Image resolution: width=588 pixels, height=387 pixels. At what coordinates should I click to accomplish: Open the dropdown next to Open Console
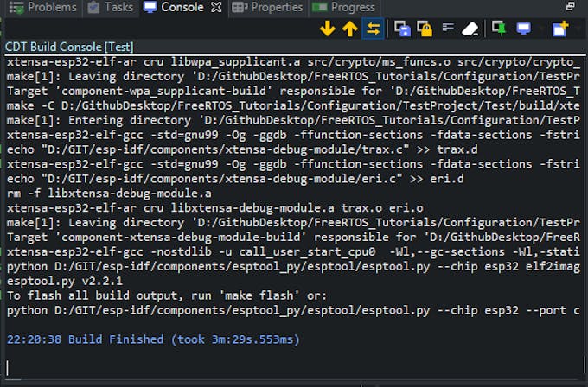(578, 29)
